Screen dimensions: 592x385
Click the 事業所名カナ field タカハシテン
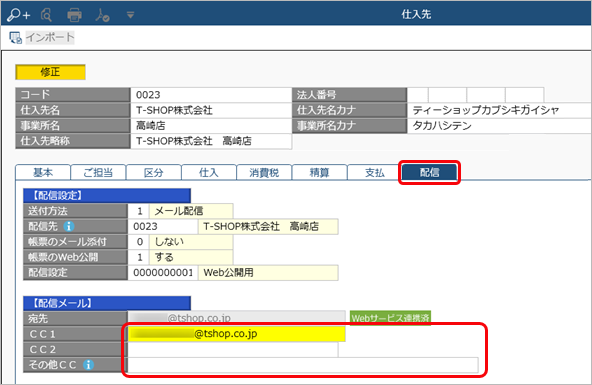(500, 126)
